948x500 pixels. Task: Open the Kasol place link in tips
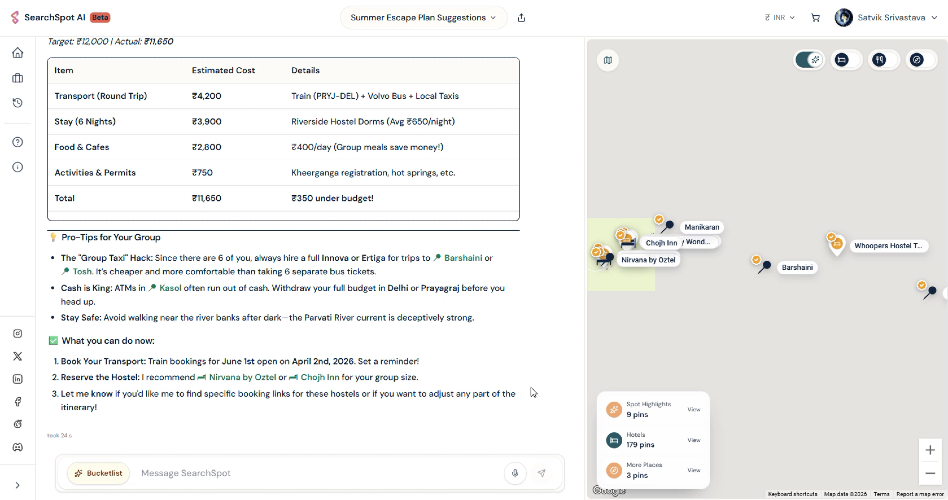[x=165, y=288]
